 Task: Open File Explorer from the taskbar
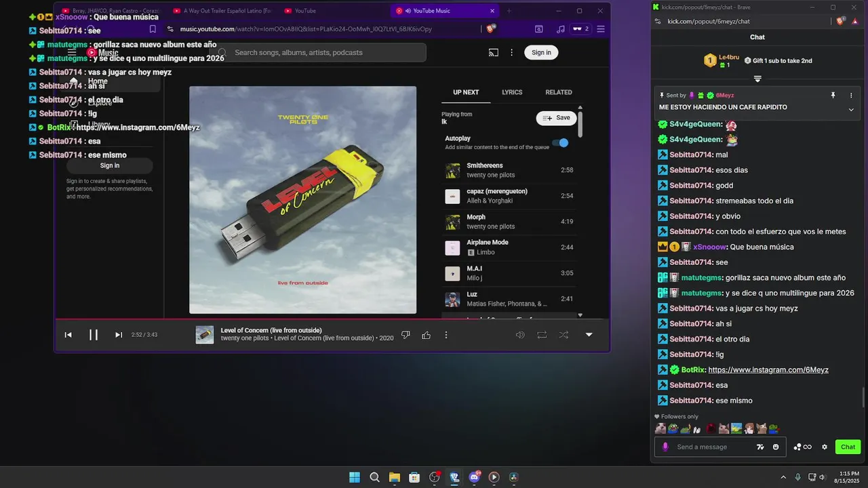pos(395,477)
